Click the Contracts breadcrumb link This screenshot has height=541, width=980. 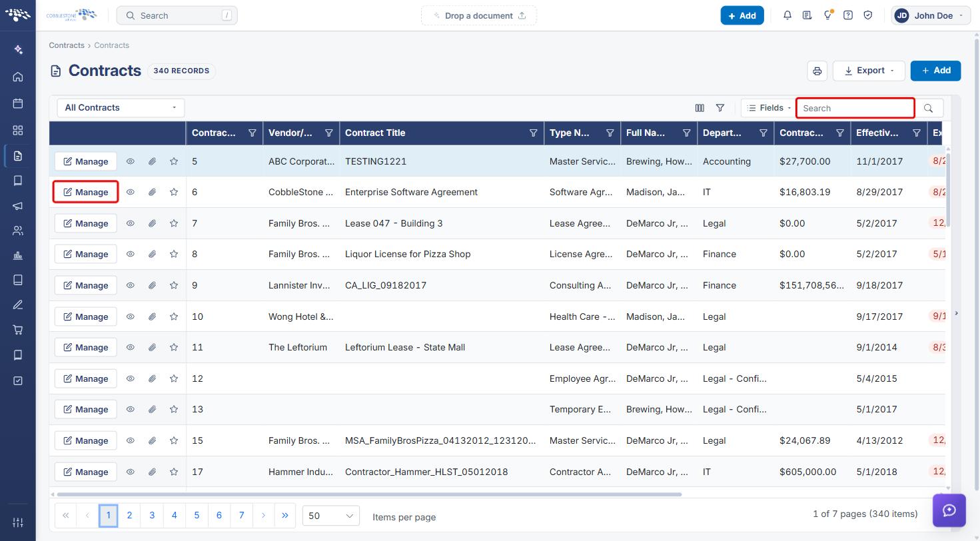coord(67,45)
